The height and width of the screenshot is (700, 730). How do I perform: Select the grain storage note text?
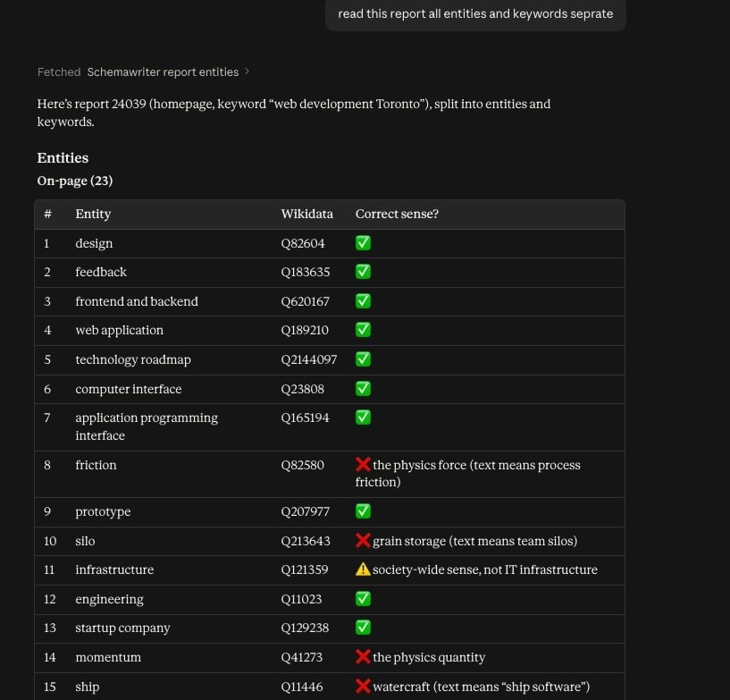coord(474,541)
